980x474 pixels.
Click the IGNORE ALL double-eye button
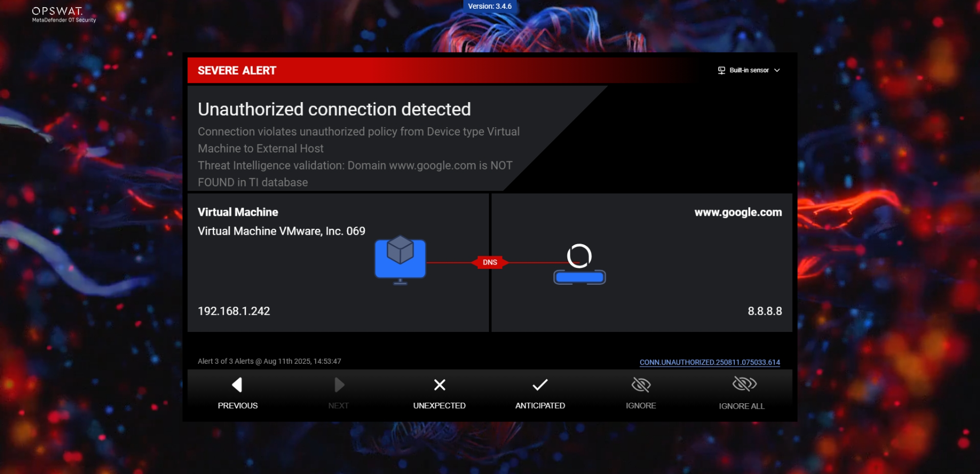742,394
